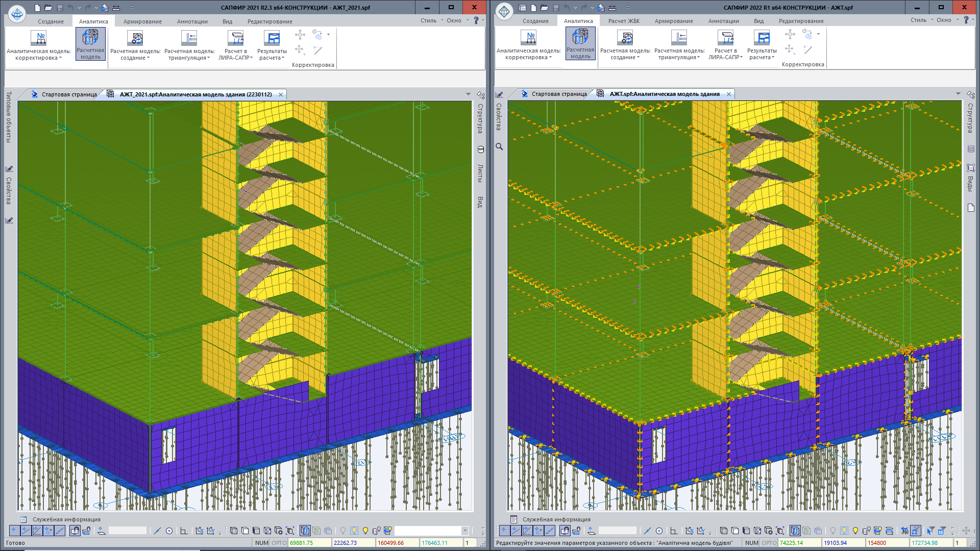Switch to 'Расчет ЖБК' ribbon tab
This screenshot has height=551, width=980.
point(623,21)
